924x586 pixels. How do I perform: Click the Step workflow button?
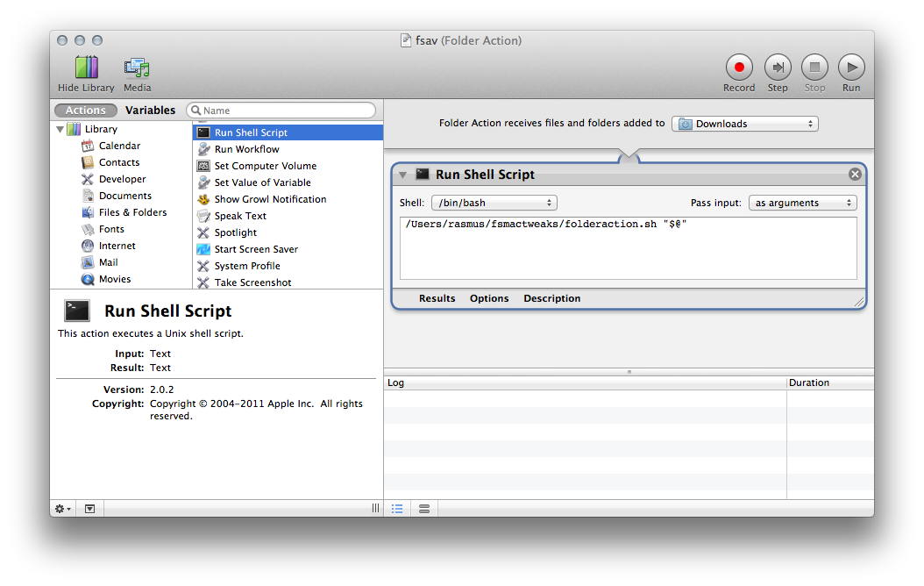(778, 68)
